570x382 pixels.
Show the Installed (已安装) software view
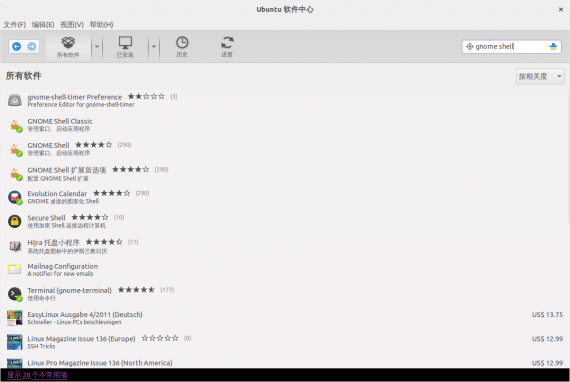coord(125,47)
